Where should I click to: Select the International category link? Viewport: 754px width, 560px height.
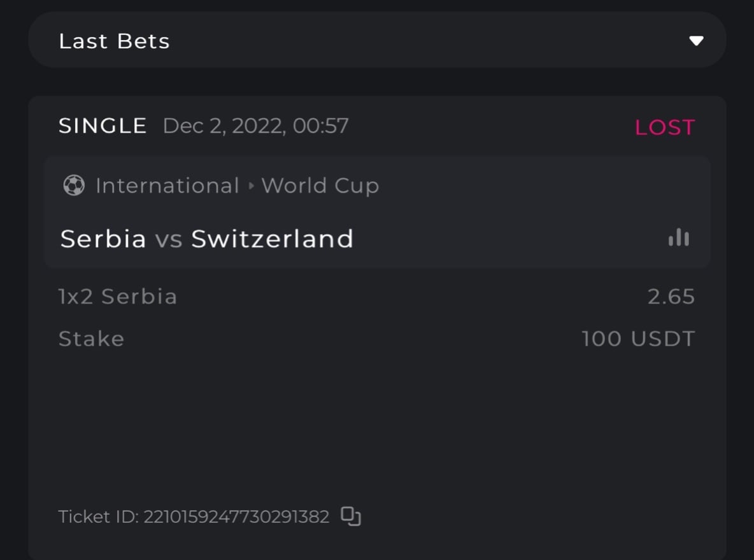tap(167, 186)
